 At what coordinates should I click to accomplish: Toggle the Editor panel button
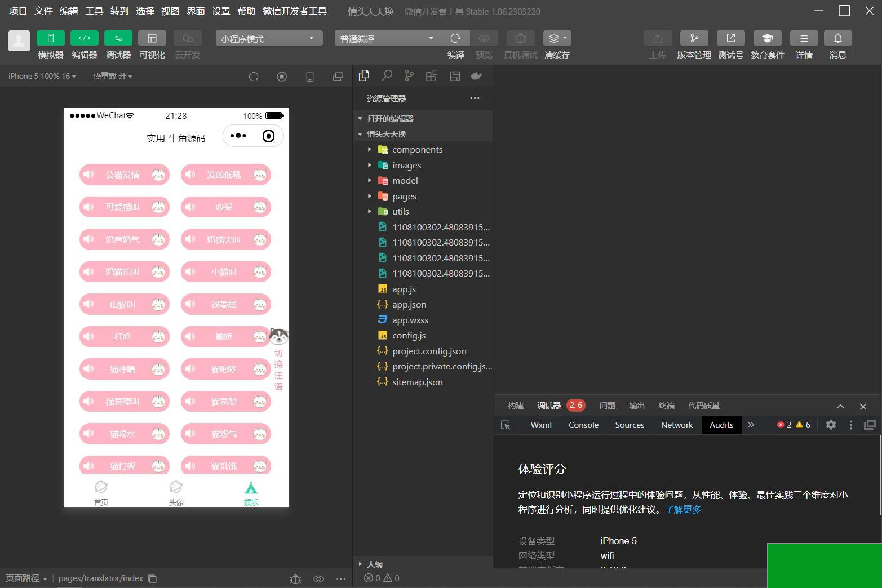(85, 38)
